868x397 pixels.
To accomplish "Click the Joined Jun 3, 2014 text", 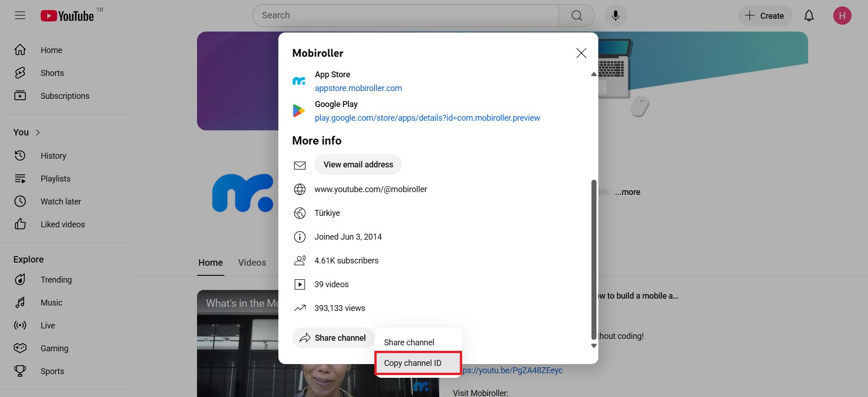I will (348, 237).
